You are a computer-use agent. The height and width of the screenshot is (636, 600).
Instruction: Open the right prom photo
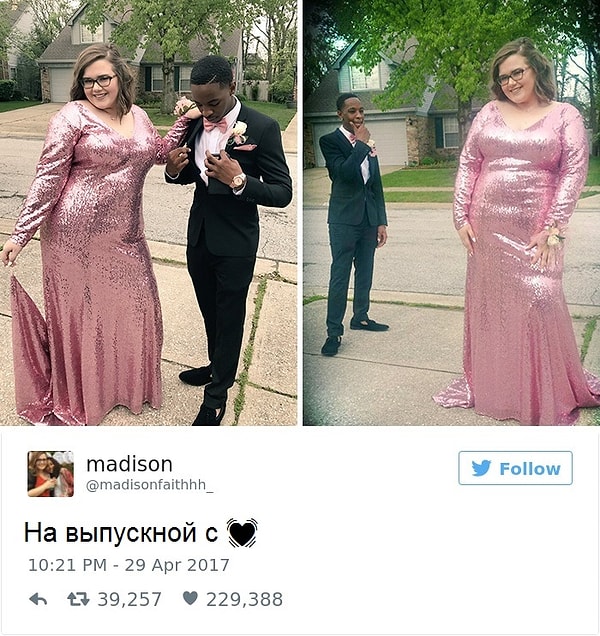[452, 213]
